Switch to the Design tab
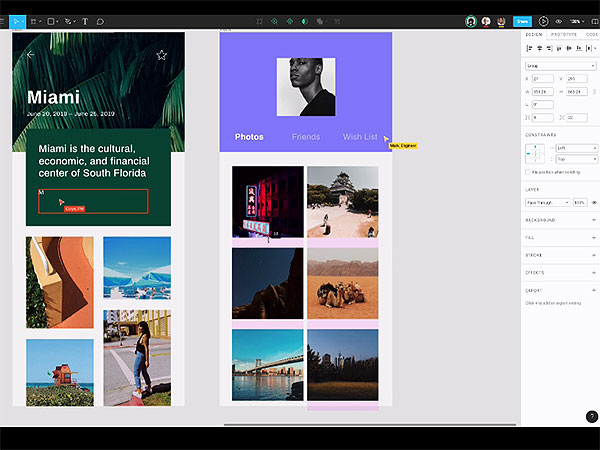This screenshot has height=450, width=600. point(534,34)
